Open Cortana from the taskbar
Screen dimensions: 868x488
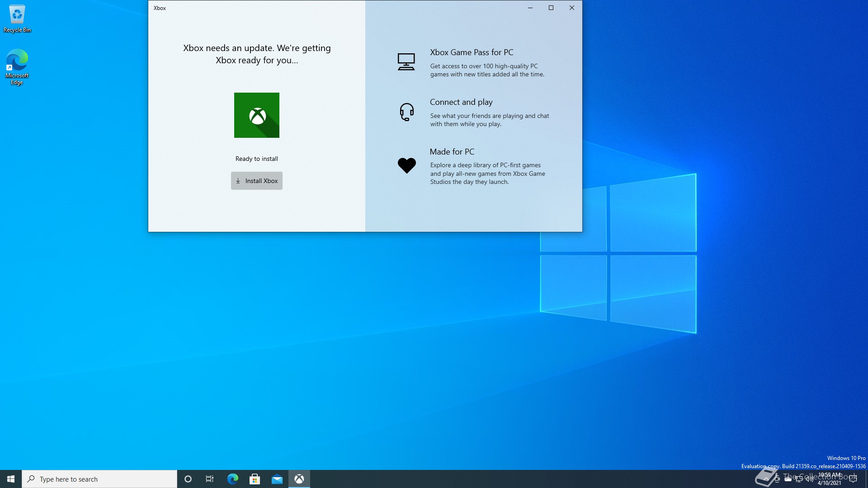[x=188, y=479]
